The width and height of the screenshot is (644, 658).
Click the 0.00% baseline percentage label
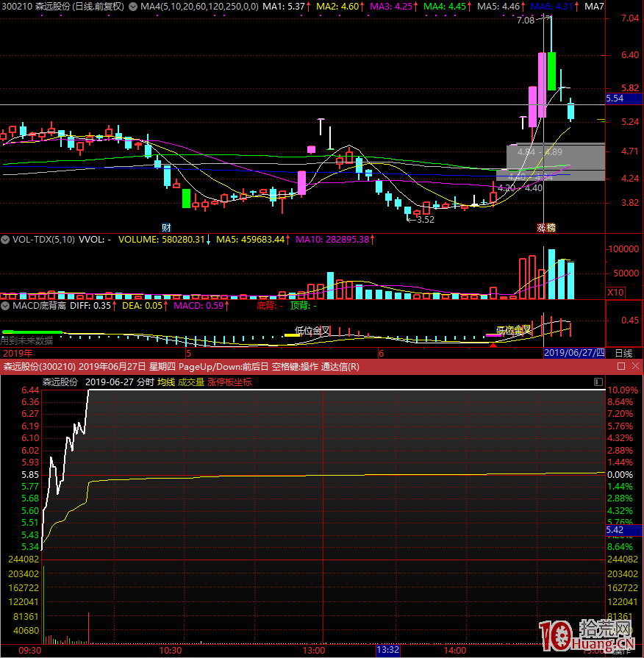(620, 475)
